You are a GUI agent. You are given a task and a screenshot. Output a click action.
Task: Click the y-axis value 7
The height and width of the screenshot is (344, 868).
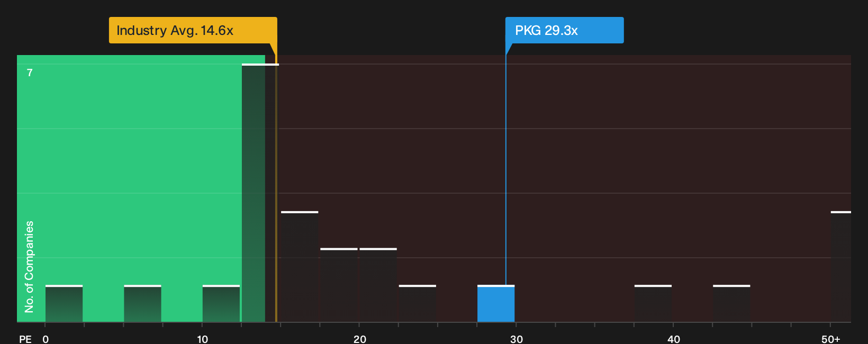pos(30,73)
